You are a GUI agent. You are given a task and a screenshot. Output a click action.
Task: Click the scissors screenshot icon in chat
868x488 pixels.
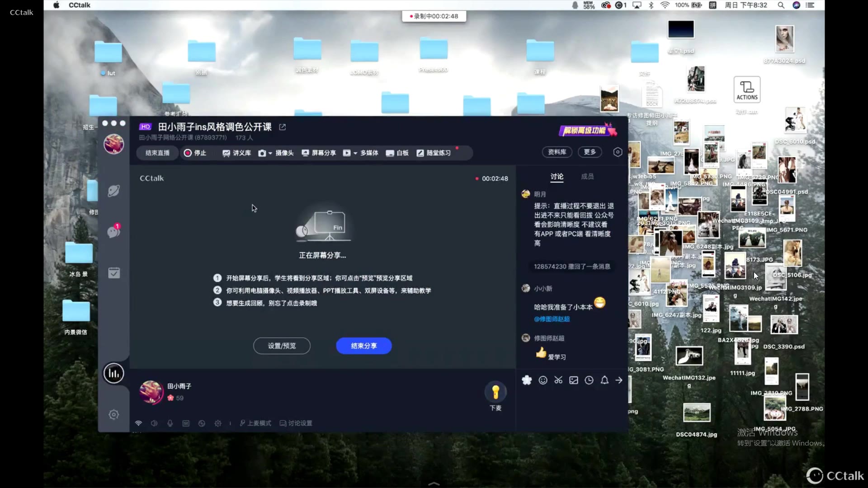(558, 380)
